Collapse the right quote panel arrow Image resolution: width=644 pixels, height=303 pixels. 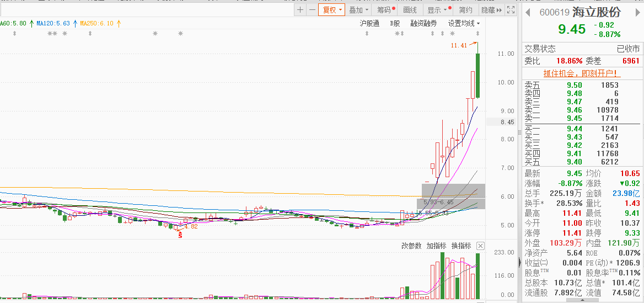pyautogui.click(x=519, y=263)
